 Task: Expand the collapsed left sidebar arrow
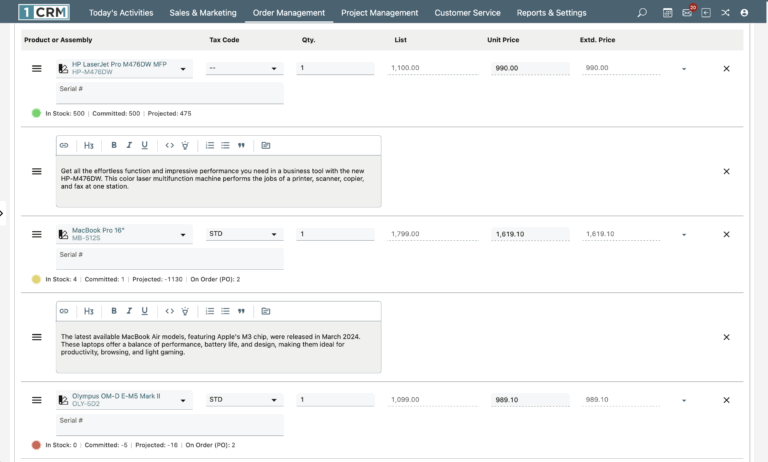(x=2, y=213)
